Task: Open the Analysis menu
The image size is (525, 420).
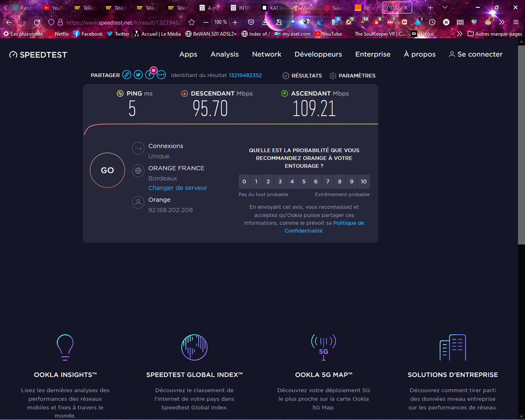Action: [x=224, y=54]
